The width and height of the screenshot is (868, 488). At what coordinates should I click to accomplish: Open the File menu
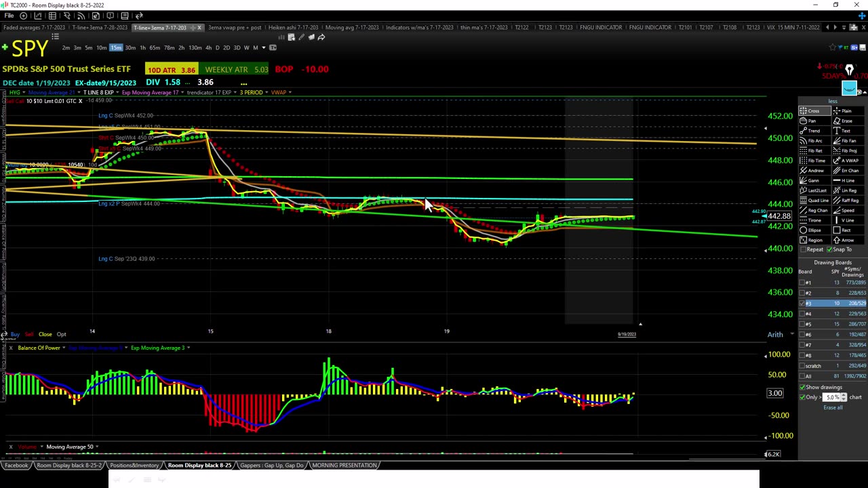pos(9,16)
